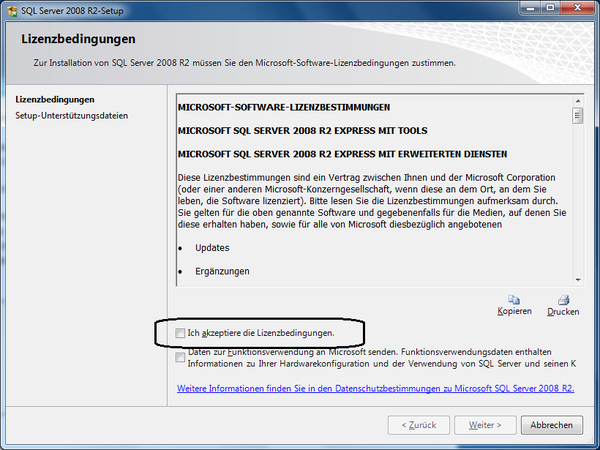Select the Lizenzbedingungen step in sidebar
600x450 pixels.
click(x=55, y=99)
